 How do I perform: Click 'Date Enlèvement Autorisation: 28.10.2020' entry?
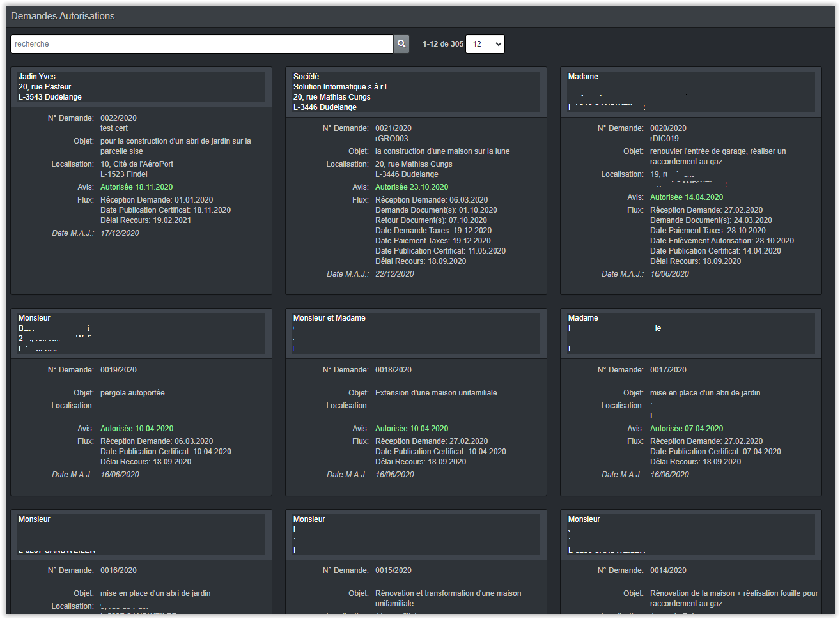[722, 241]
